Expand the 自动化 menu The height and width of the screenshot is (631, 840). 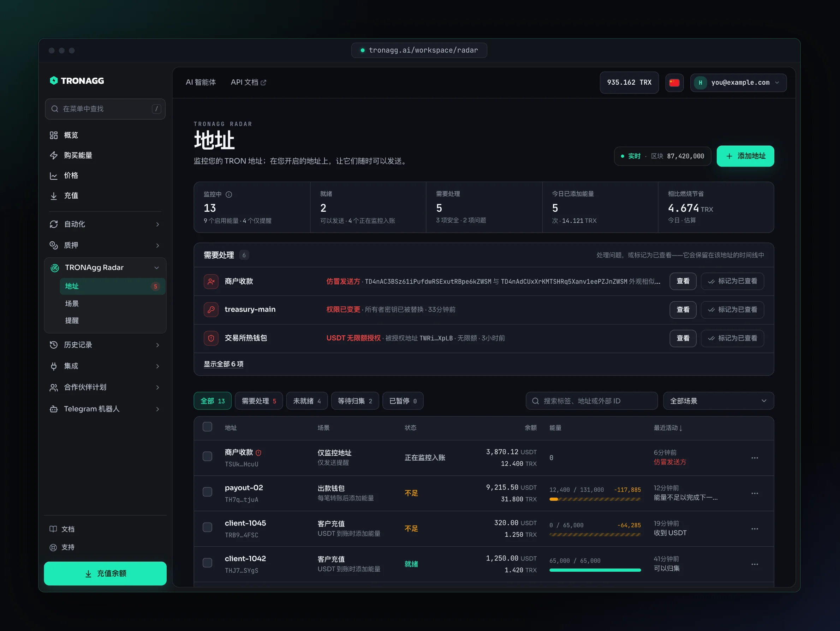pos(105,224)
